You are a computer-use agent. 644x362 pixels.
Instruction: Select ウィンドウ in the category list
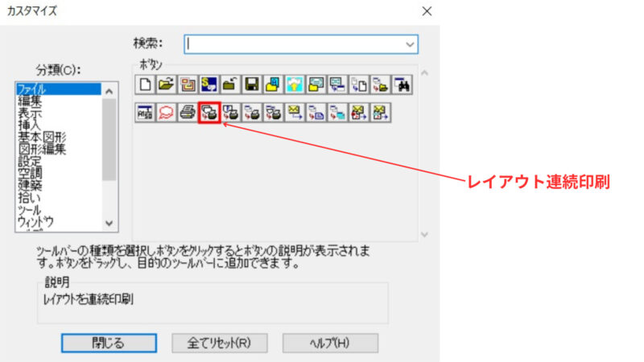58,222
